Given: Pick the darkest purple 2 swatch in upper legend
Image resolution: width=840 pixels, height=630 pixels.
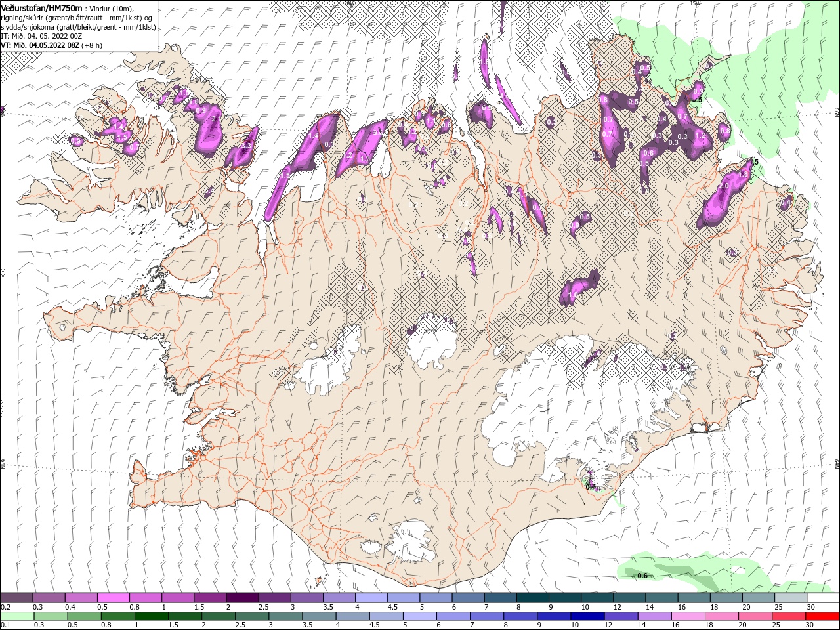Looking at the screenshot, I should pyautogui.click(x=241, y=598).
